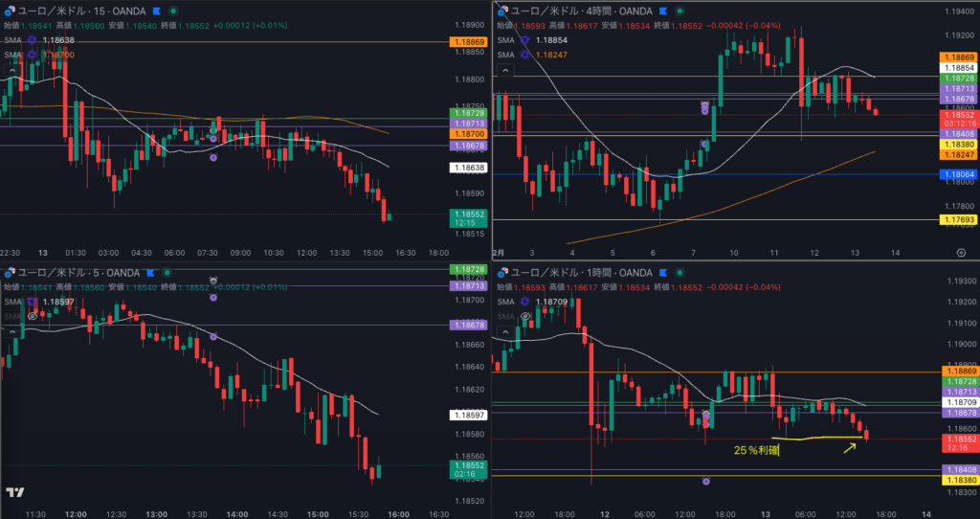Toggle visibility of SMA 1.18638 on 15-minute chart
Screen dimensions: 980x519
32,40
